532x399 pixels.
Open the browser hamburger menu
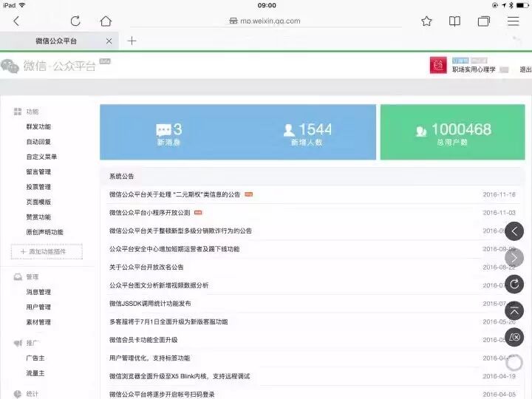(x=513, y=21)
